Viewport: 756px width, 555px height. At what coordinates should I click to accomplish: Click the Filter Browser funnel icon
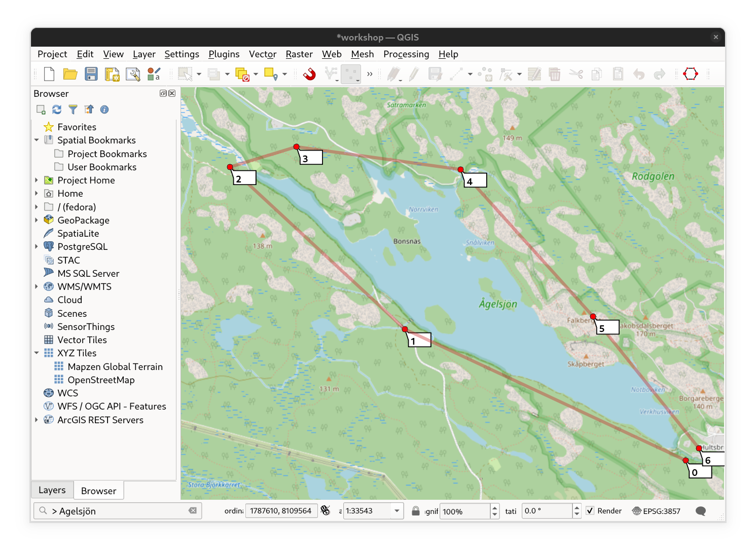click(73, 109)
